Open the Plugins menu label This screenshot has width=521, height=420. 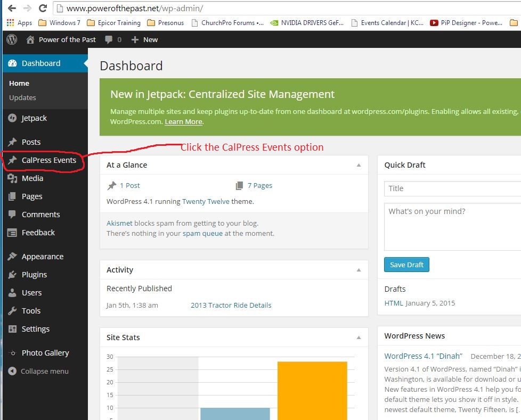pyautogui.click(x=34, y=275)
